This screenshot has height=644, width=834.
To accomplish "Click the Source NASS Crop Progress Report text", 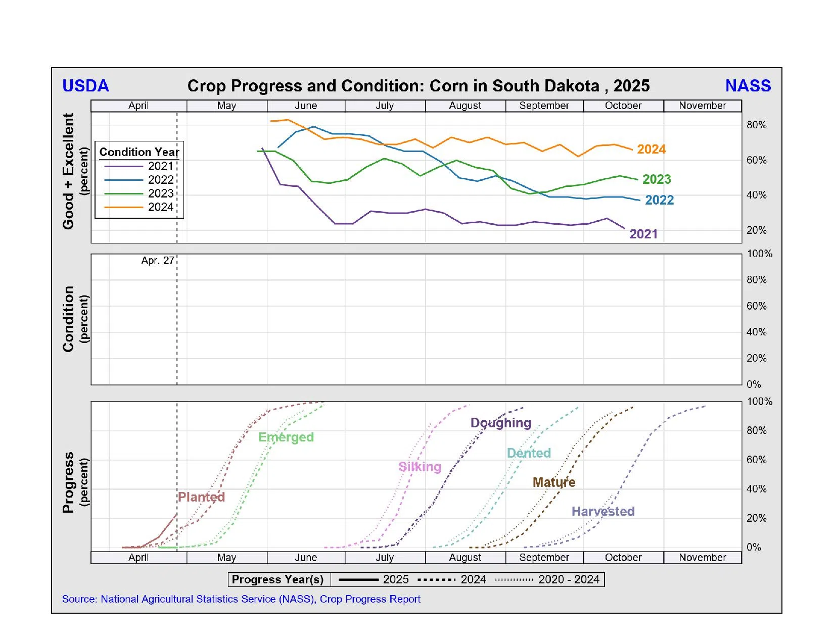I will (241, 599).
